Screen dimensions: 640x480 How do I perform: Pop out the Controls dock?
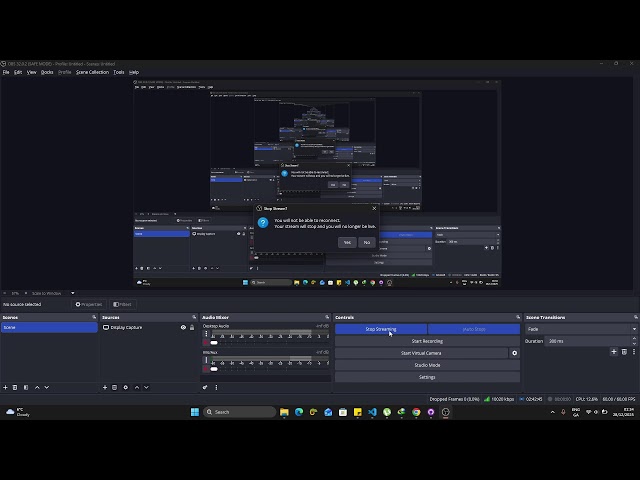tap(518, 317)
